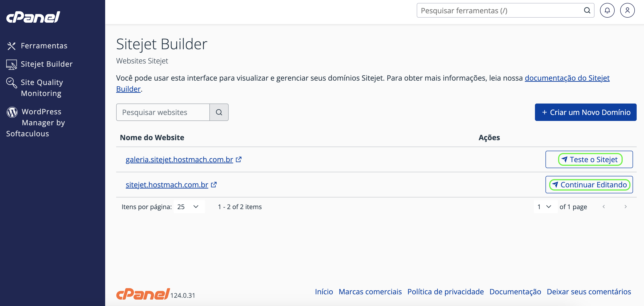Open the user account menu icon
The width and height of the screenshot is (644, 306).
[x=627, y=11]
